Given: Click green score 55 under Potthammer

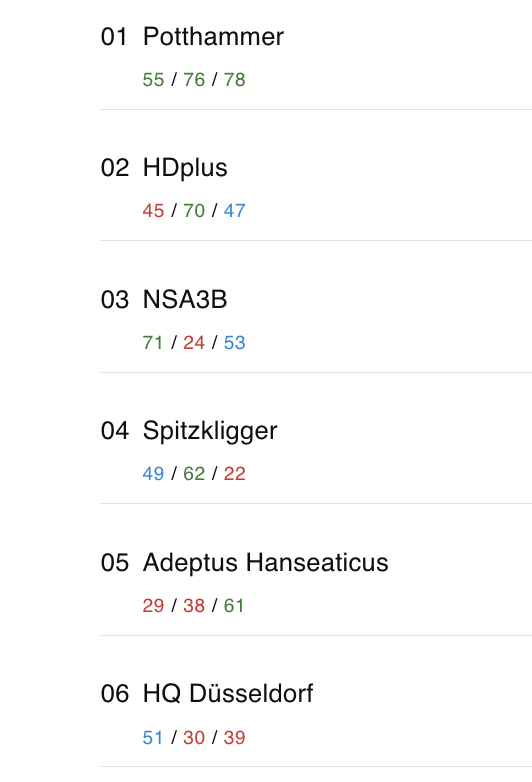Looking at the screenshot, I should [153, 80].
